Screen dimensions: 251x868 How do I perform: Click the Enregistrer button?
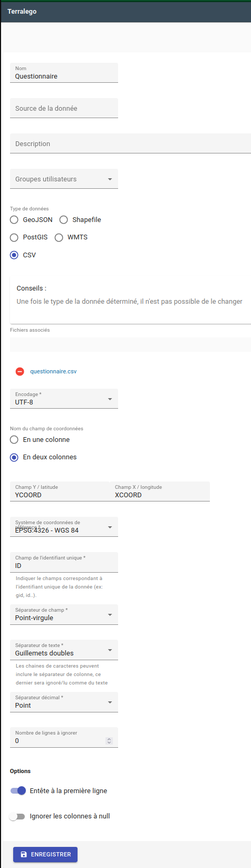click(x=45, y=854)
